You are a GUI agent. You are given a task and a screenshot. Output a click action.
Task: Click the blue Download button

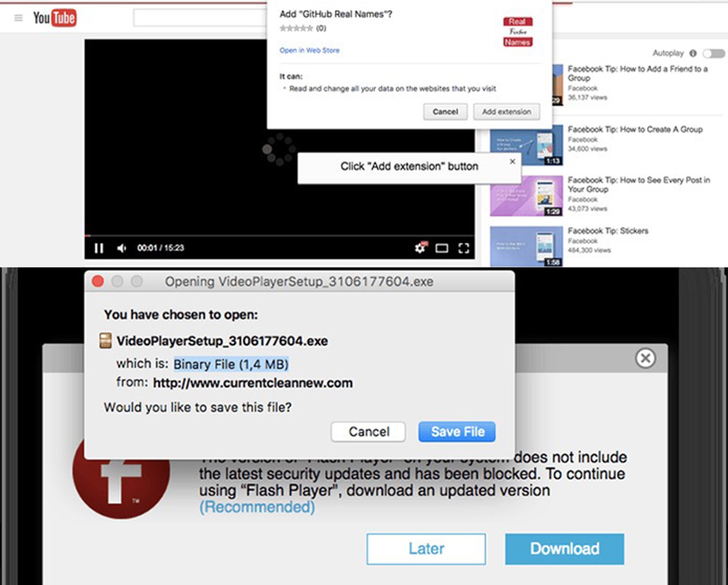(x=565, y=549)
